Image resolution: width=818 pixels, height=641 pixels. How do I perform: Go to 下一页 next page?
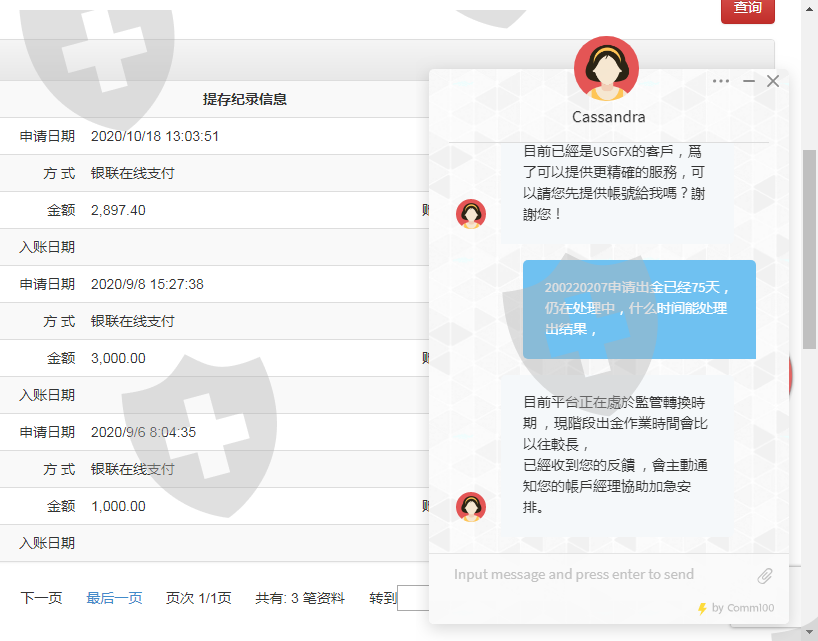pos(41,598)
